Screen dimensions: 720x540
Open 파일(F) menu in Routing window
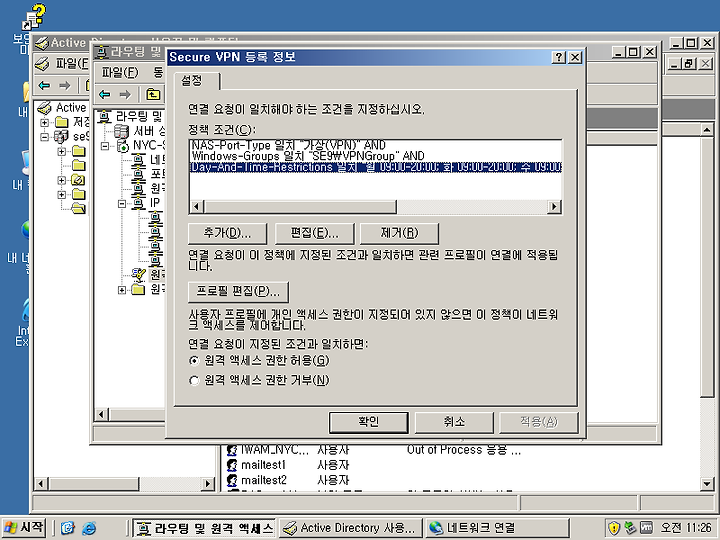click(x=119, y=72)
